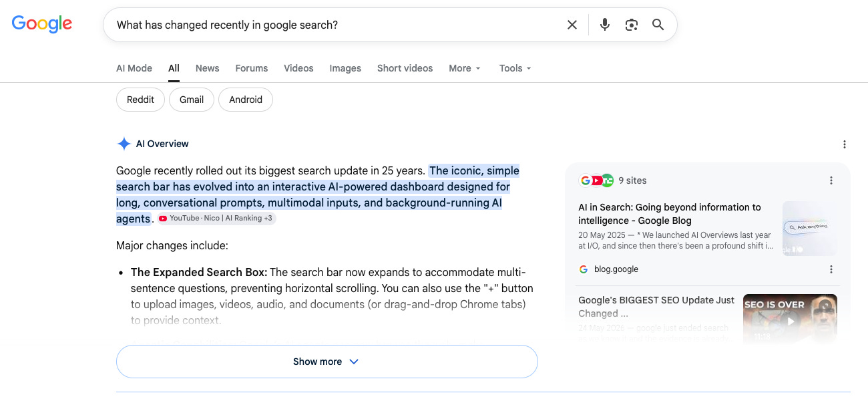This screenshot has height=403, width=868.
Task: Expand the More dropdown
Action: (465, 68)
